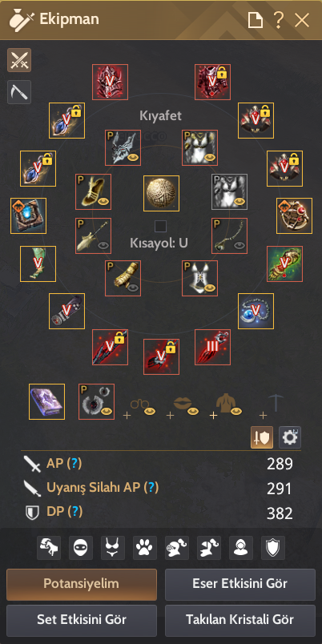Toggle visibility eye on golden shoe outfit
322x644 pixels.
pos(103,201)
